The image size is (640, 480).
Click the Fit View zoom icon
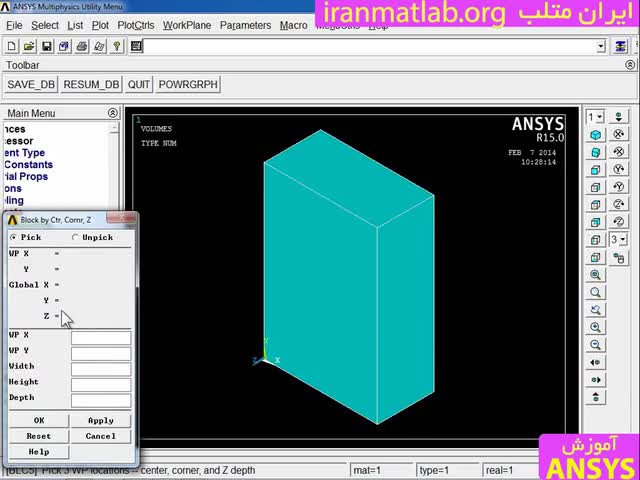pyautogui.click(x=596, y=275)
